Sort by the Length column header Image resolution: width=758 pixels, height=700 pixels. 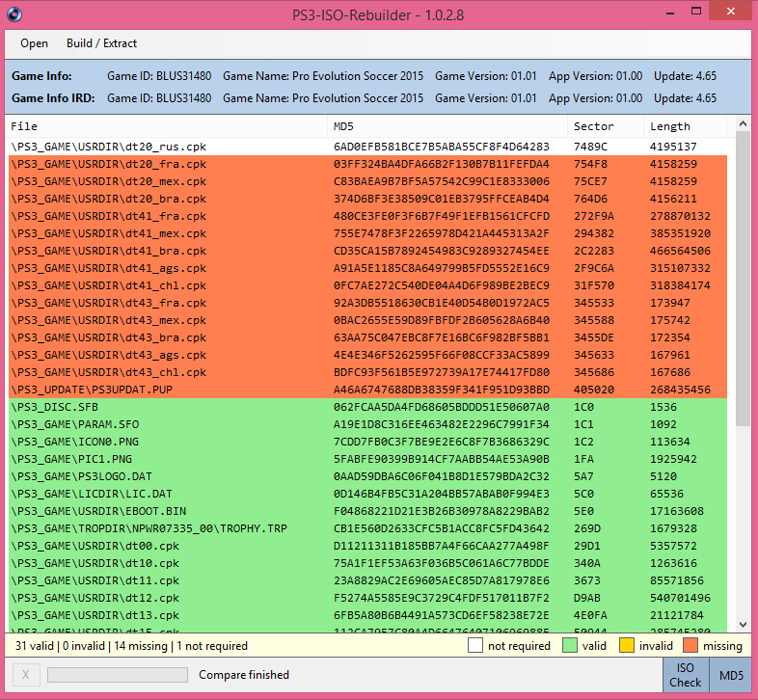[x=685, y=126]
